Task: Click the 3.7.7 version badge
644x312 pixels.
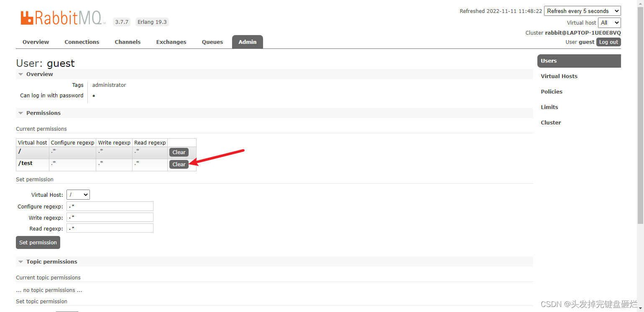Action: 122,22
